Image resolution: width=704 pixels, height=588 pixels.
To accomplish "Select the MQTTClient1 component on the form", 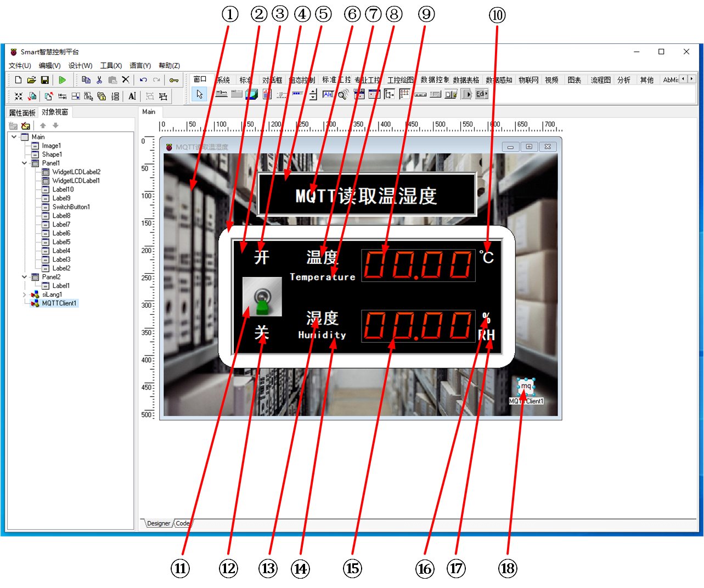I will coord(526,387).
